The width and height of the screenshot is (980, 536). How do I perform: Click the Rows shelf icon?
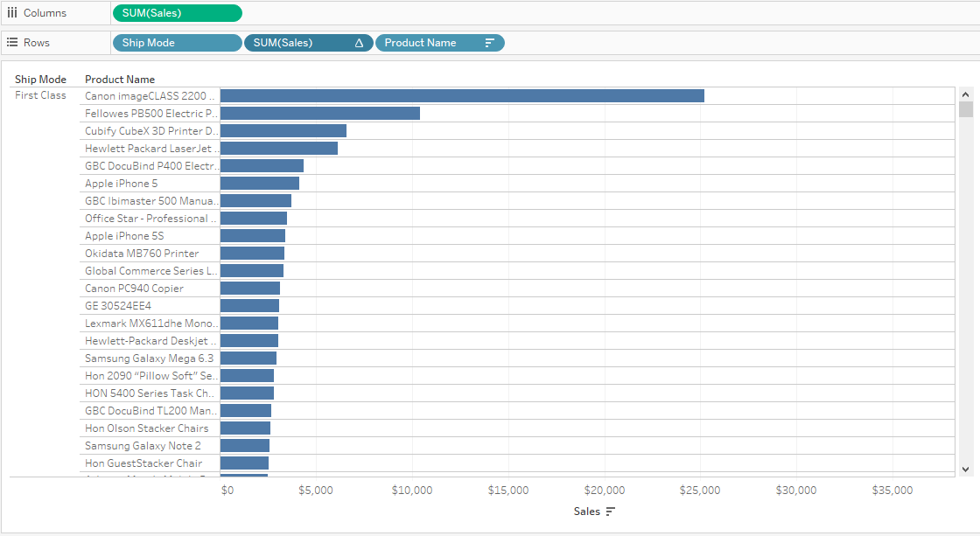point(12,43)
